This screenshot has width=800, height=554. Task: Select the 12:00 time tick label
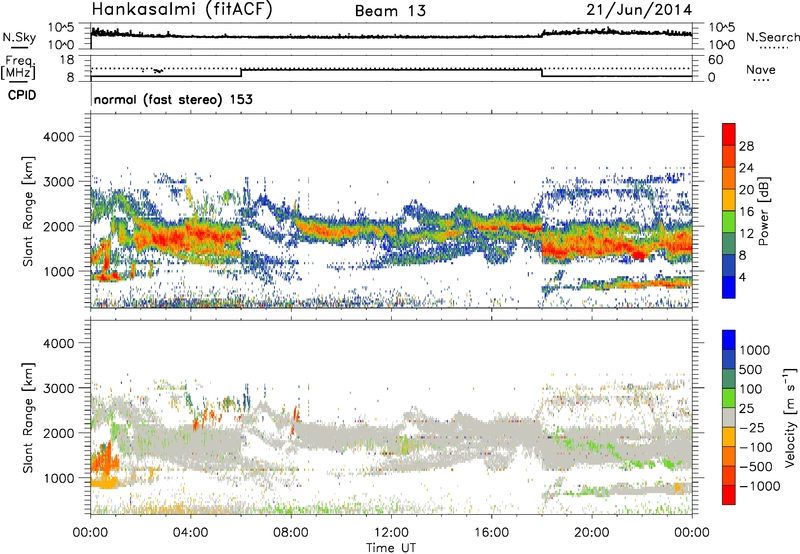[391, 533]
